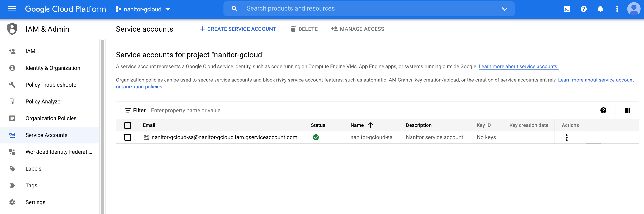Sort by Name column arrow
The width and height of the screenshot is (644, 214).
(x=371, y=125)
